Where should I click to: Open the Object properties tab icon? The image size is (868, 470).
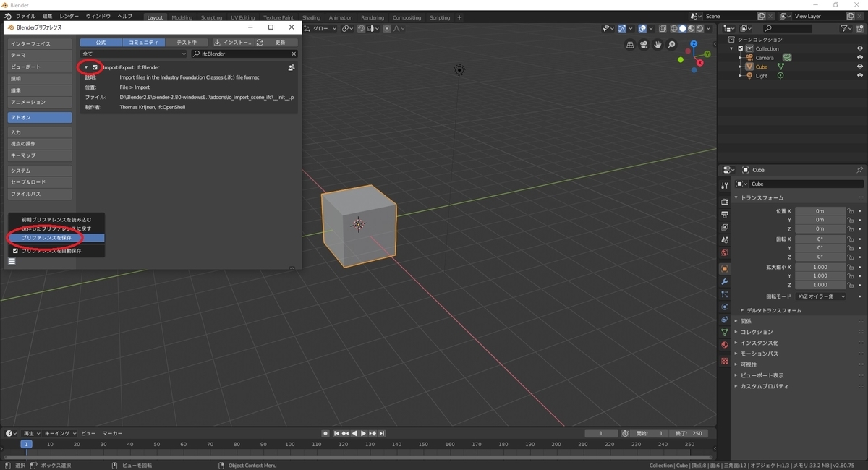coord(724,269)
